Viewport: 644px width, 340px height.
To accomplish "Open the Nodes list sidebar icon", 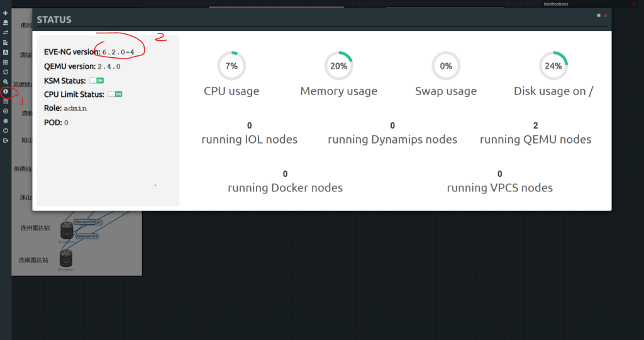I will coord(6,23).
